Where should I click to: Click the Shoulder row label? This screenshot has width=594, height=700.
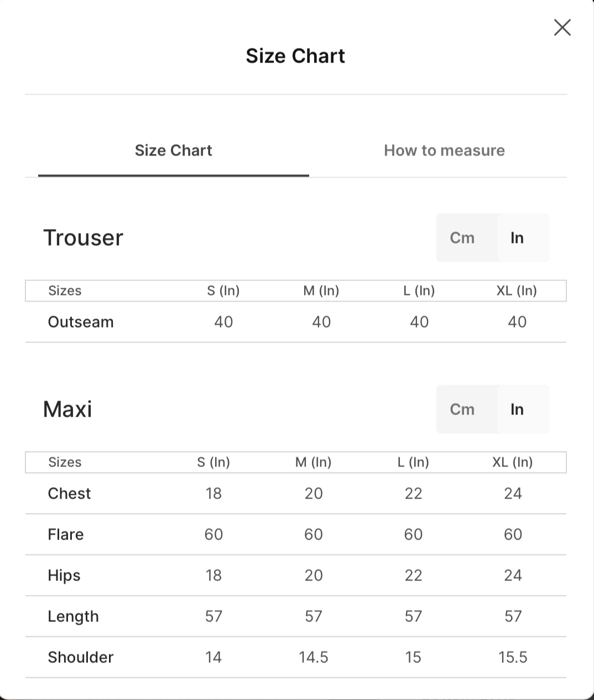(x=81, y=657)
